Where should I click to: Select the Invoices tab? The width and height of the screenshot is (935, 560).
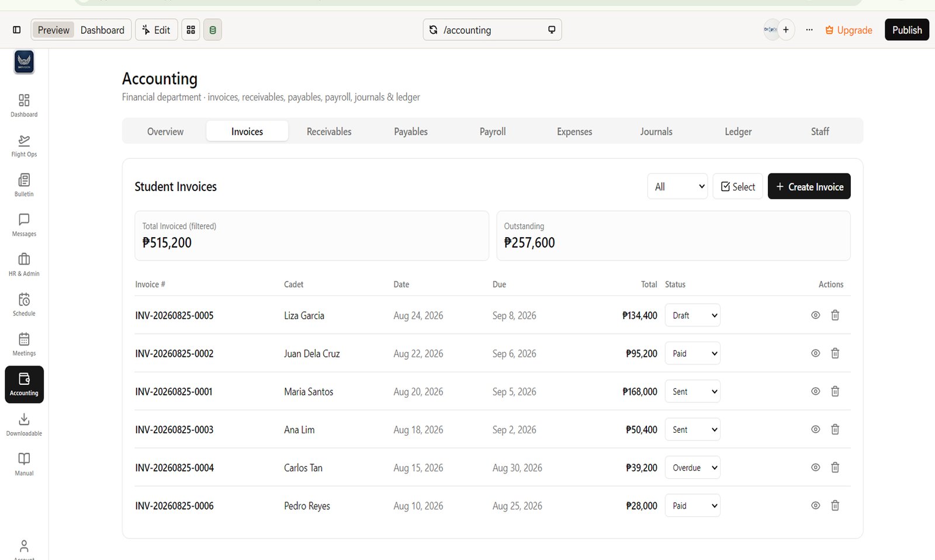(x=247, y=131)
